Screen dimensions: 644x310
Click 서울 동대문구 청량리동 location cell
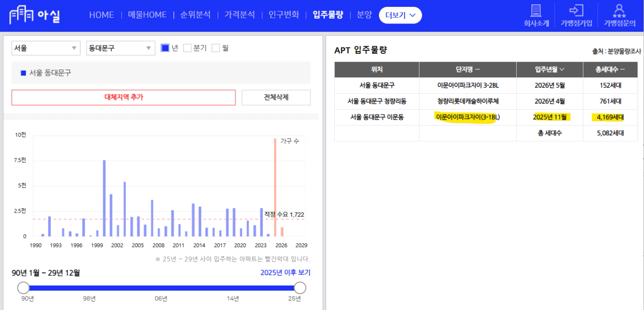(377, 101)
